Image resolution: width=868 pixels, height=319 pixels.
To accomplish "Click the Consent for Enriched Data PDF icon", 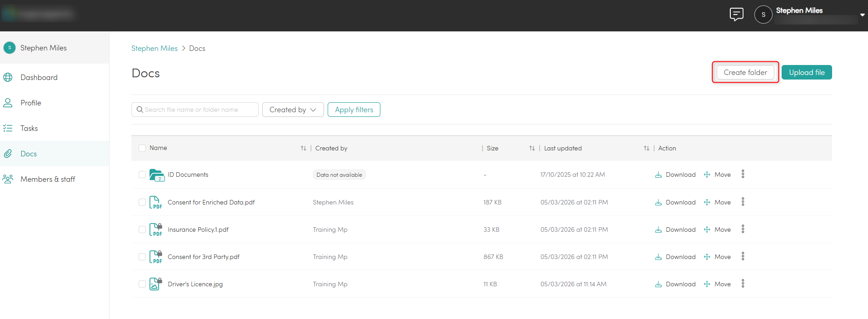I will (156, 202).
